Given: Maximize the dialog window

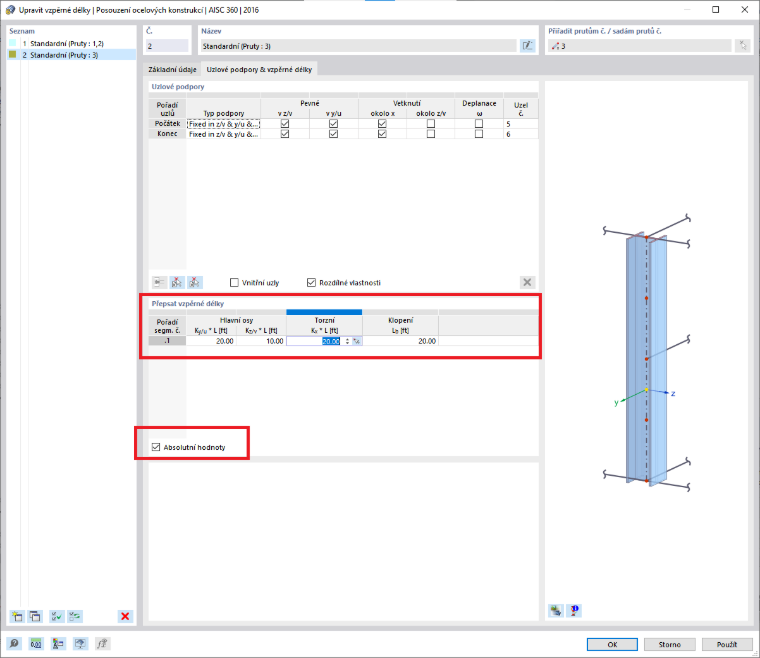Looking at the screenshot, I should coord(715,10).
